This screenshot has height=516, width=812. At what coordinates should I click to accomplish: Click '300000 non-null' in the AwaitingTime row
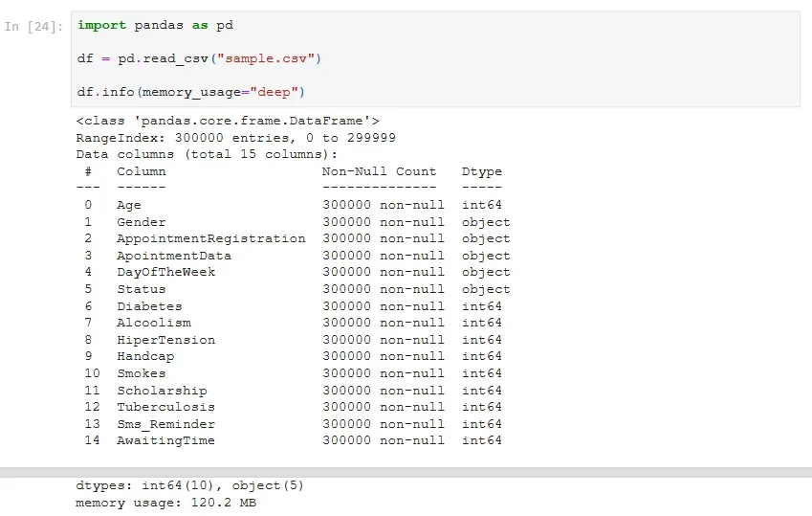pos(384,440)
